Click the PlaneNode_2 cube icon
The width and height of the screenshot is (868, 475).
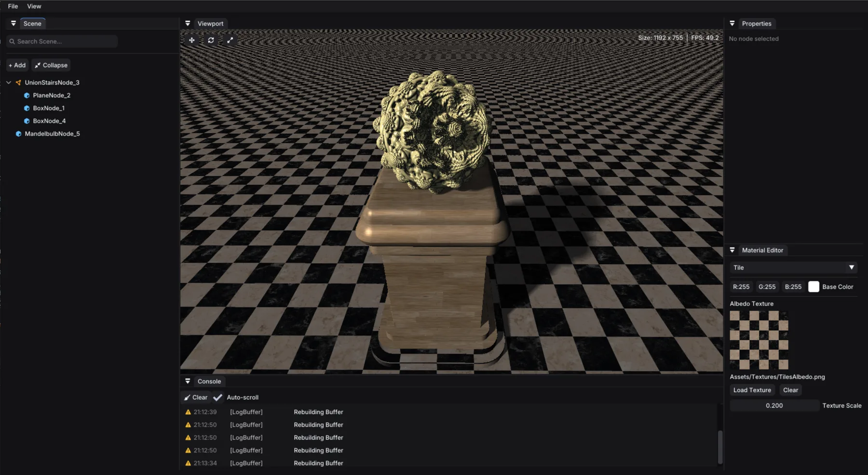point(27,96)
